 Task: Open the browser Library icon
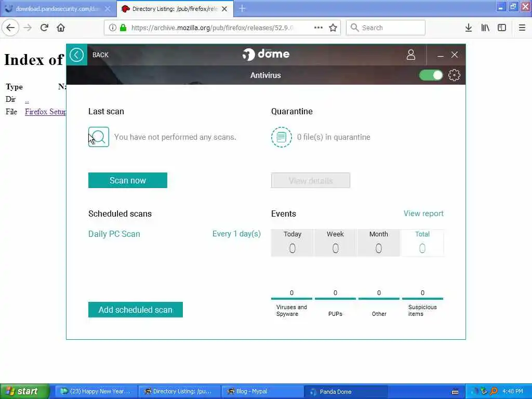pyautogui.click(x=485, y=28)
